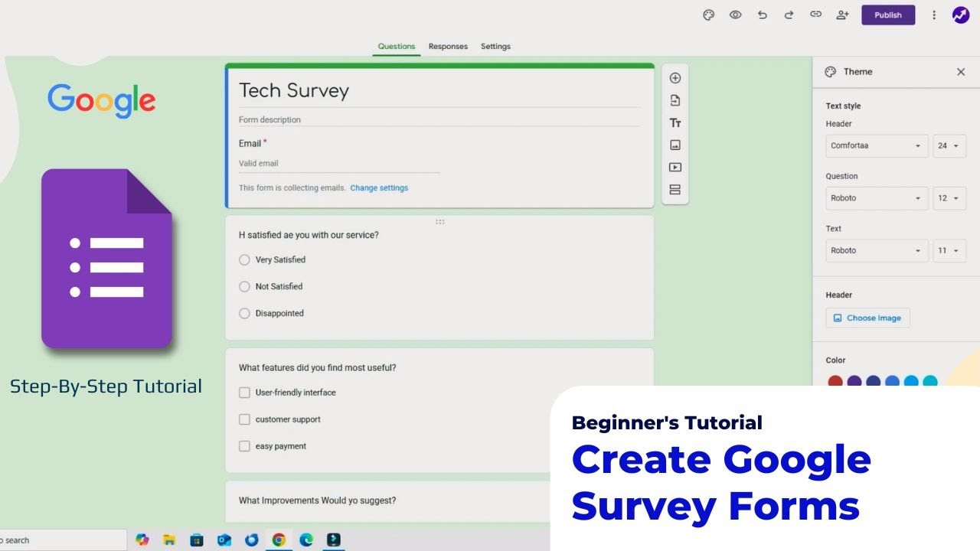980x551 pixels.
Task: Switch to Chrome in the taskbar
Action: (279, 540)
